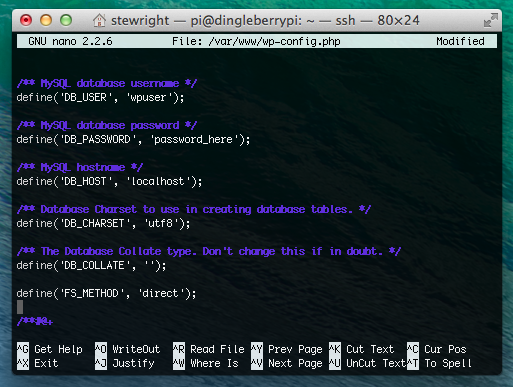The image size is (513, 387).
Task: Click the ^R Read File shortcut
Action: click(x=209, y=349)
